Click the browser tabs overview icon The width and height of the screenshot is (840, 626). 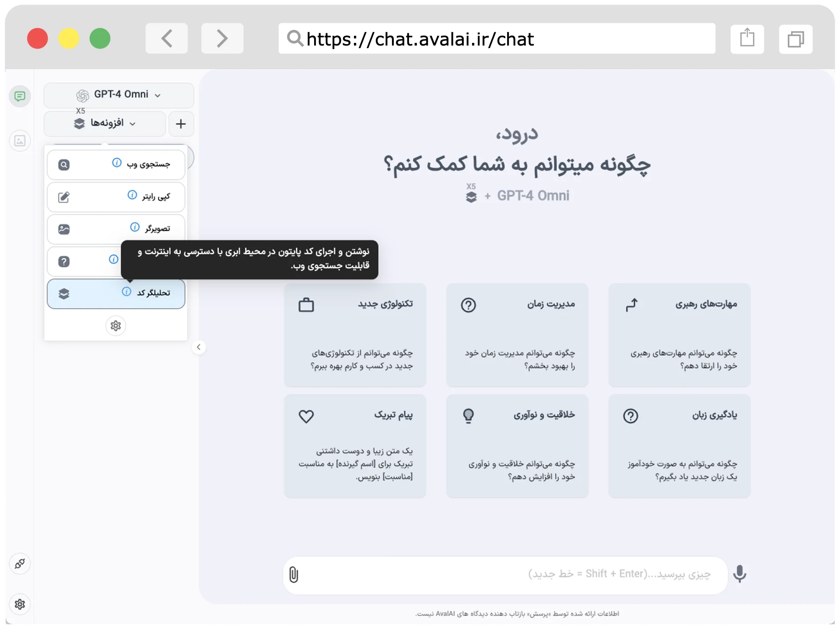[796, 39]
